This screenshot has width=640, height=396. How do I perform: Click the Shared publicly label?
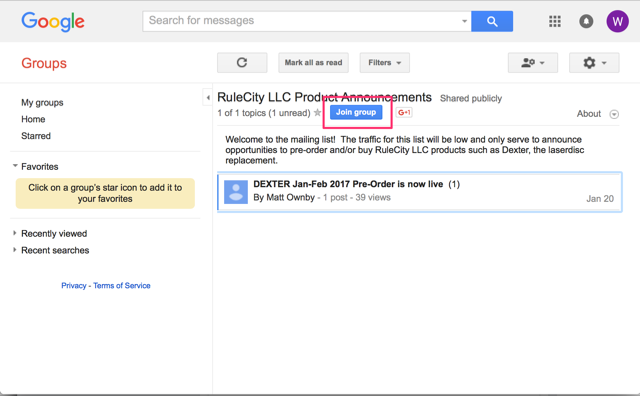pos(471,98)
